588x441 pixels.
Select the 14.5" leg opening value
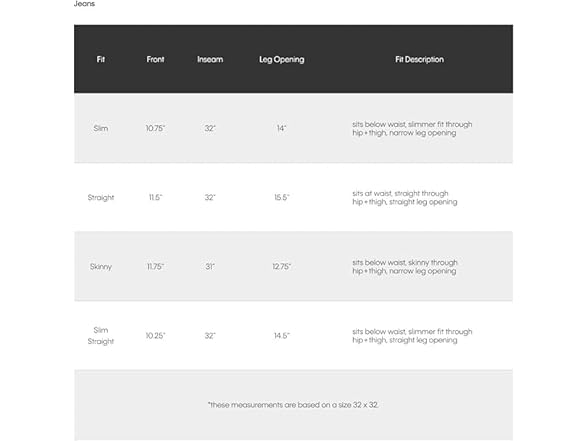click(282, 336)
